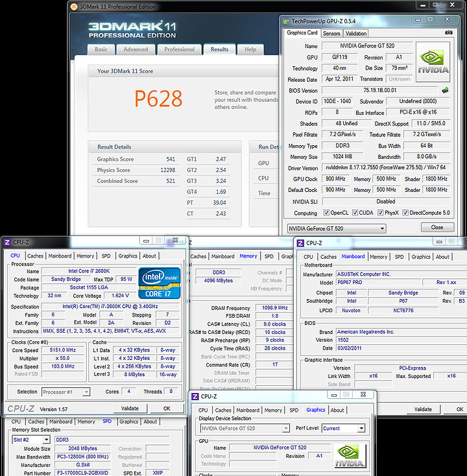Click the motherboard Model field P8P67 PRO

click(x=378, y=282)
